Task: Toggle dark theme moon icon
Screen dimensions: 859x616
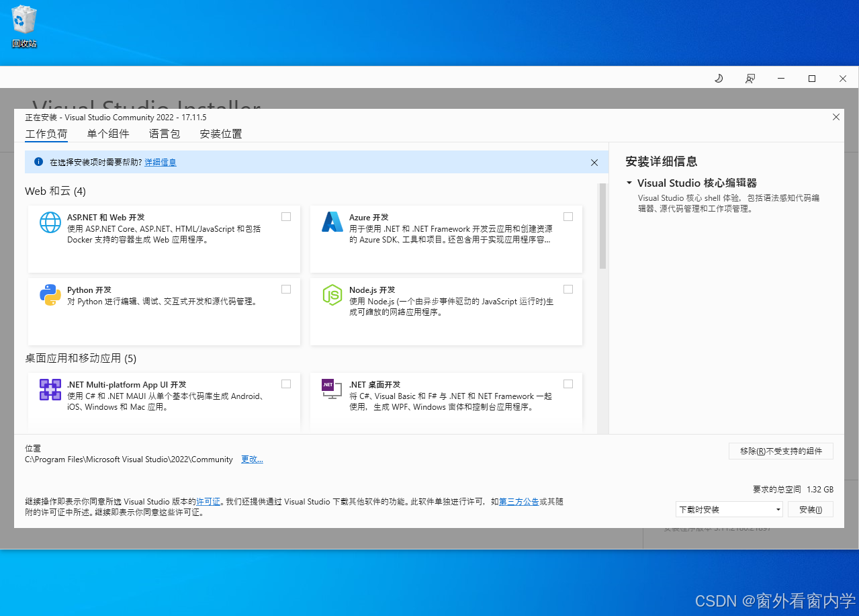Action: point(719,79)
